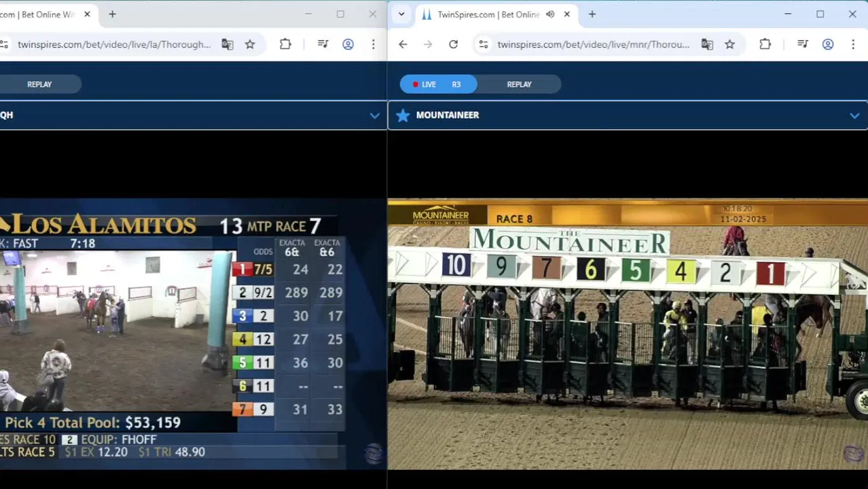Click the Mountaineer favorite star icon

click(x=403, y=115)
